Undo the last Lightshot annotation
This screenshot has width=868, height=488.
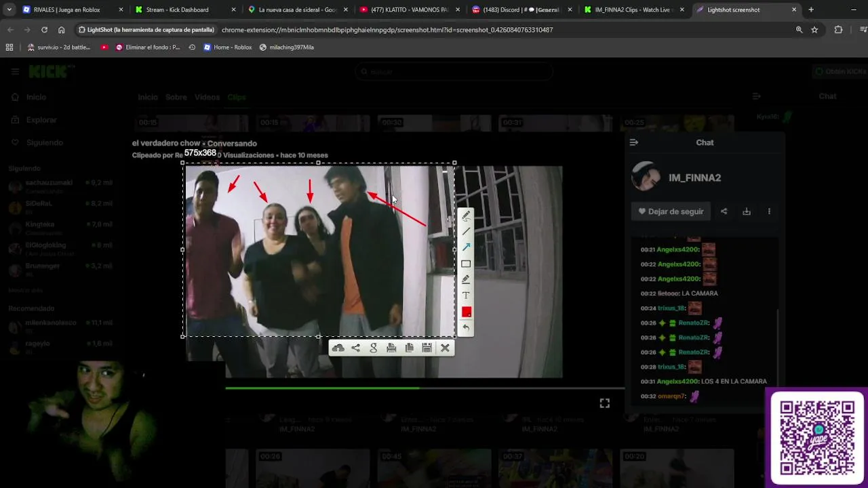coord(466,328)
